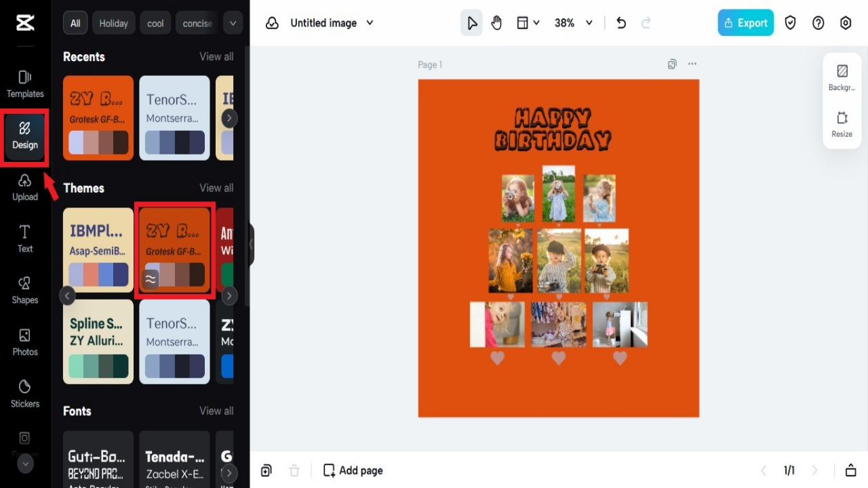Undo the last action
Image resolution: width=868 pixels, height=488 pixels.
[x=620, y=22]
